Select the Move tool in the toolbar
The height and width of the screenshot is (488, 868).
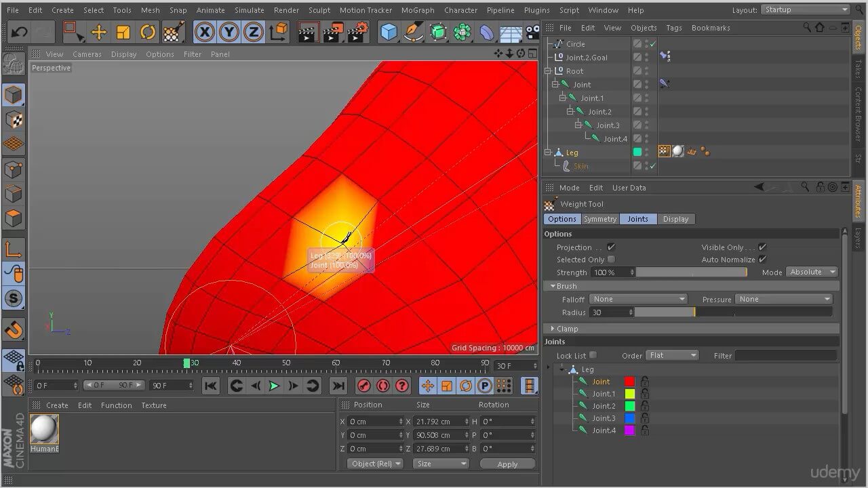pyautogui.click(x=99, y=32)
